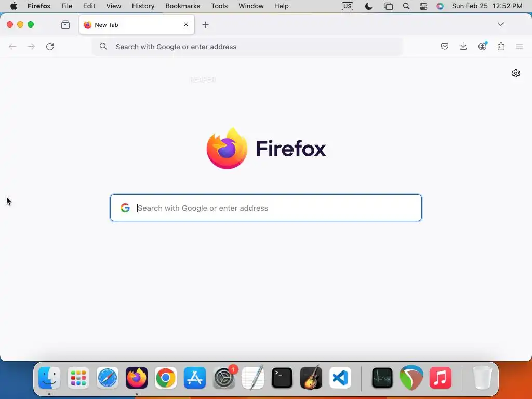
Task: Reload the current page
Action: 50,46
